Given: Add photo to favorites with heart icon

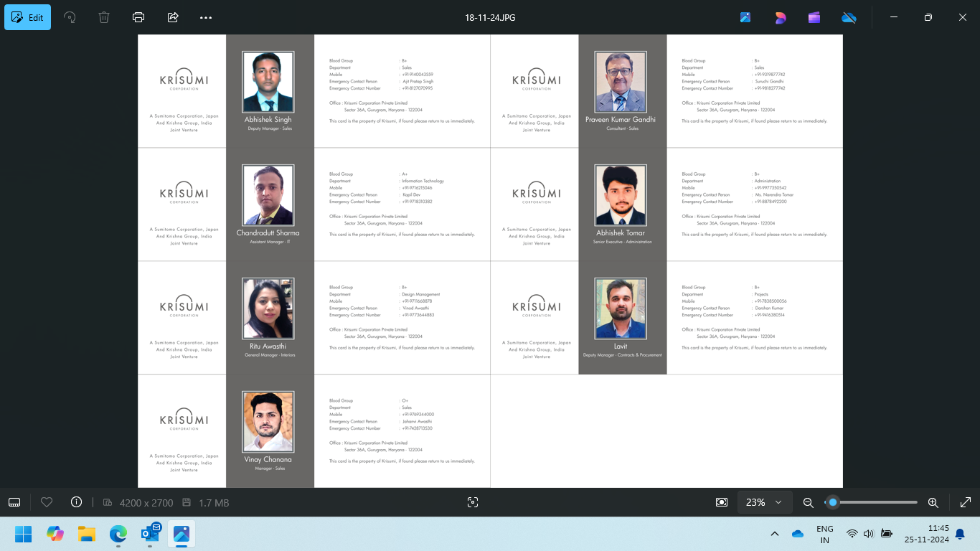Looking at the screenshot, I should (x=47, y=502).
